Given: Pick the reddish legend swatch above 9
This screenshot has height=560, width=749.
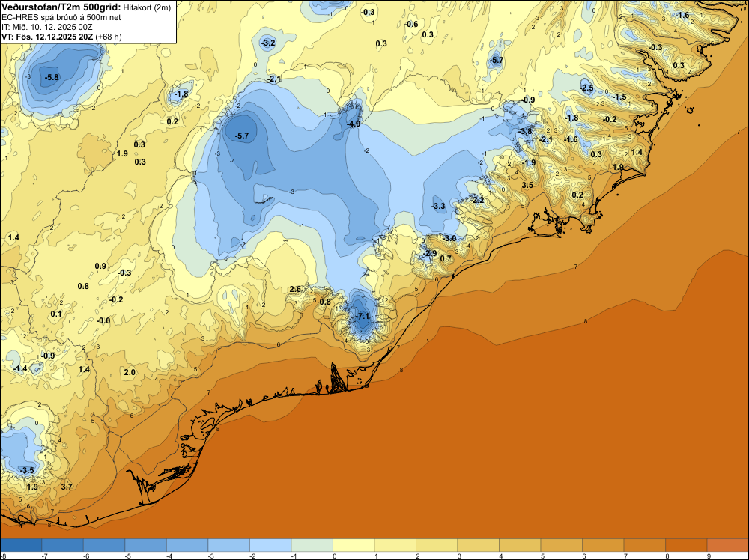Looking at the screenshot, I should pyautogui.click(x=727, y=545).
